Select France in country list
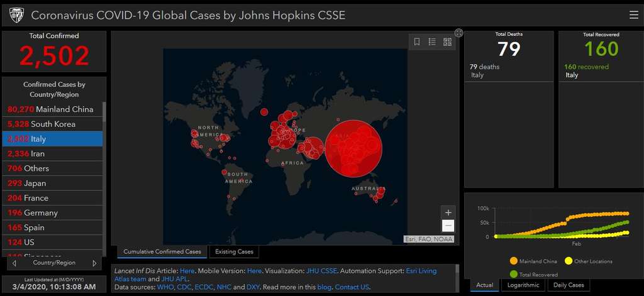644x296 pixels. pos(53,198)
